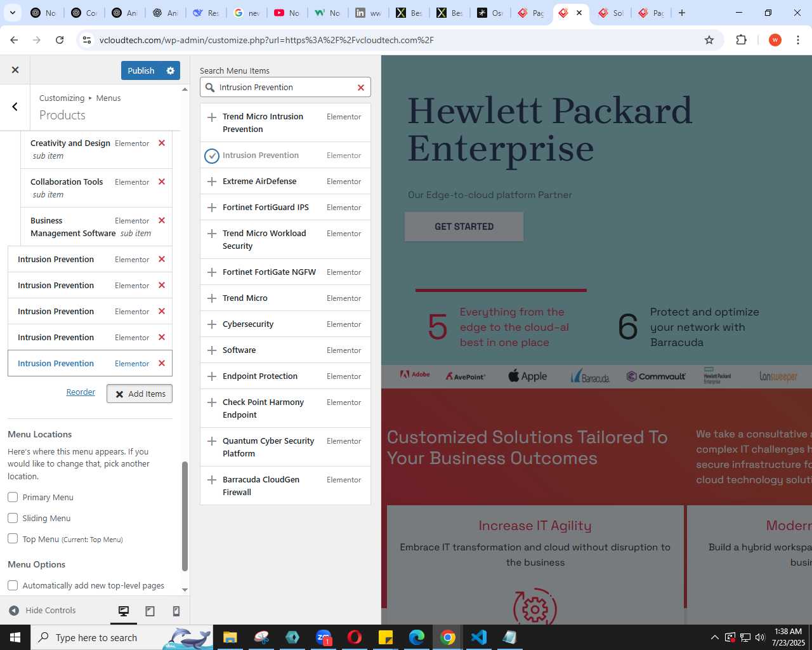Switch to desktop preview device icon
The width and height of the screenshot is (812, 650).
[124, 611]
